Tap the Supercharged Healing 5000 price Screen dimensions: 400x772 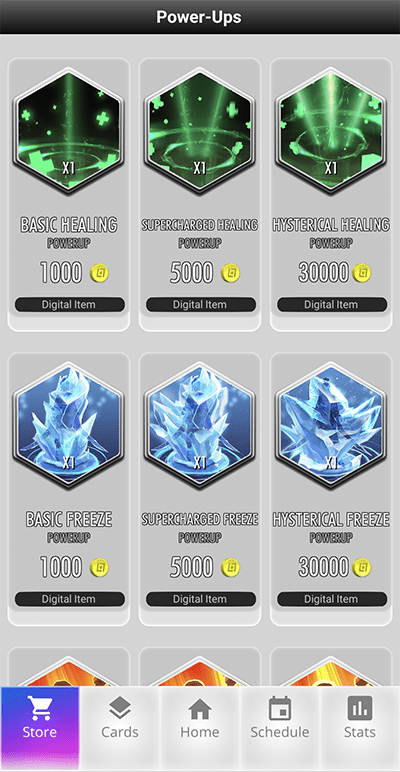pos(192,273)
